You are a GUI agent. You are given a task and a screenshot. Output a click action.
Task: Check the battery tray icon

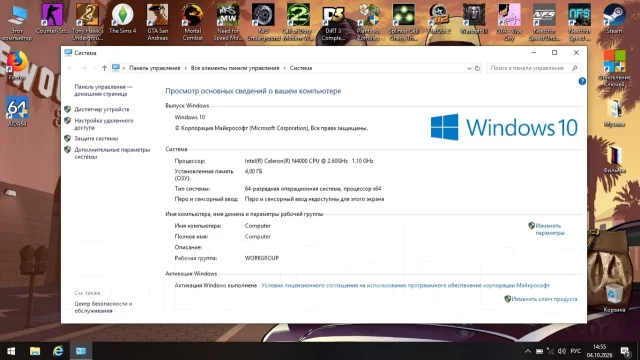point(539,351)
